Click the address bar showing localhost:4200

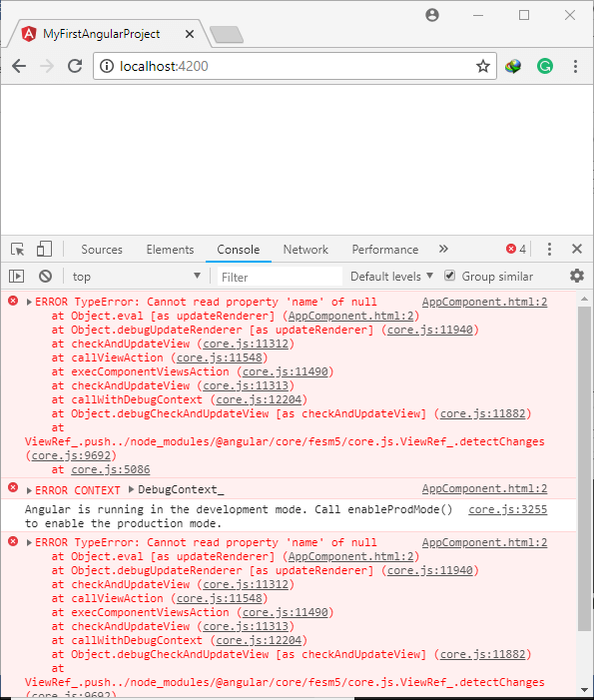tap(295, 67)
